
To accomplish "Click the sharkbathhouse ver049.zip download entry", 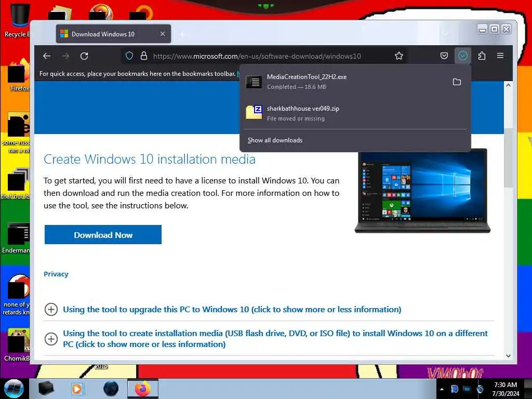I will click(355, 113).
